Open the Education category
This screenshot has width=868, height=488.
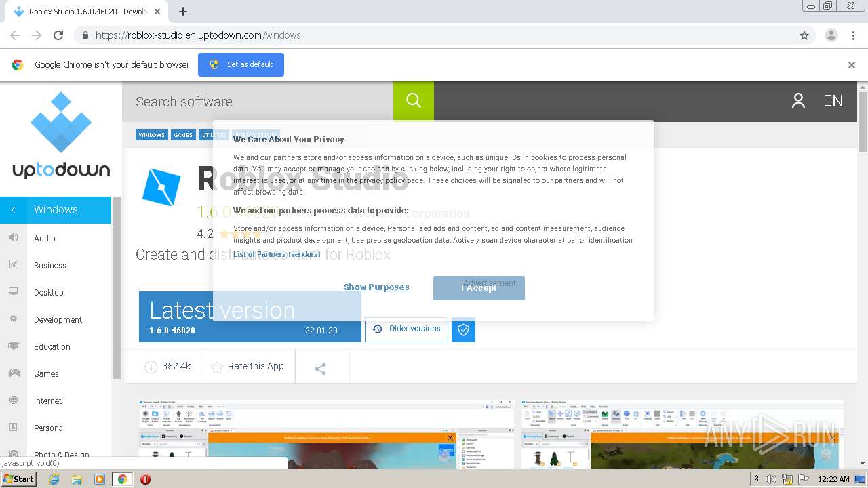52,346
